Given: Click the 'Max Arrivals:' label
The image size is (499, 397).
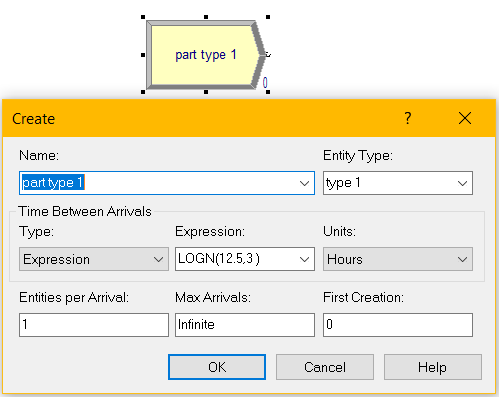Looking at the screenshot, I should 213,297.
